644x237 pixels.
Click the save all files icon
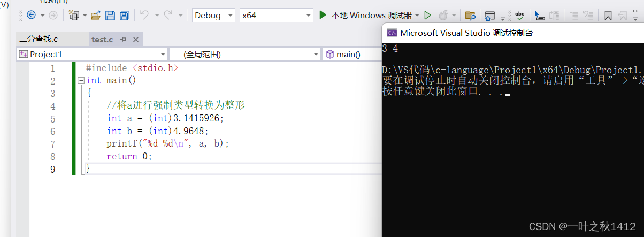[x=125, y=15]
